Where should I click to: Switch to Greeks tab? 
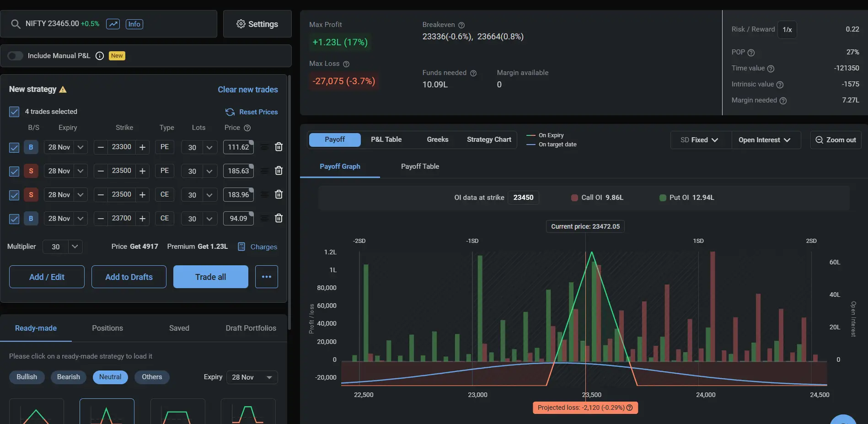(438, 140)
